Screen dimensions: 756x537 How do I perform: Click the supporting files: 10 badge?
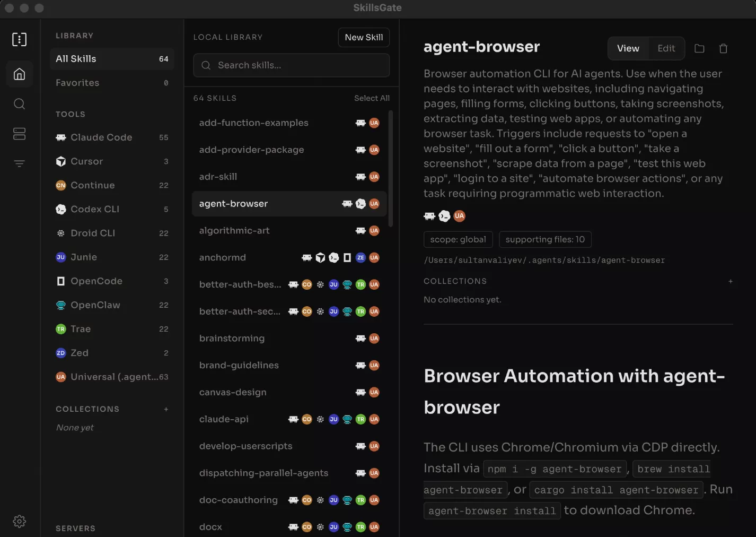coord(545,239)
